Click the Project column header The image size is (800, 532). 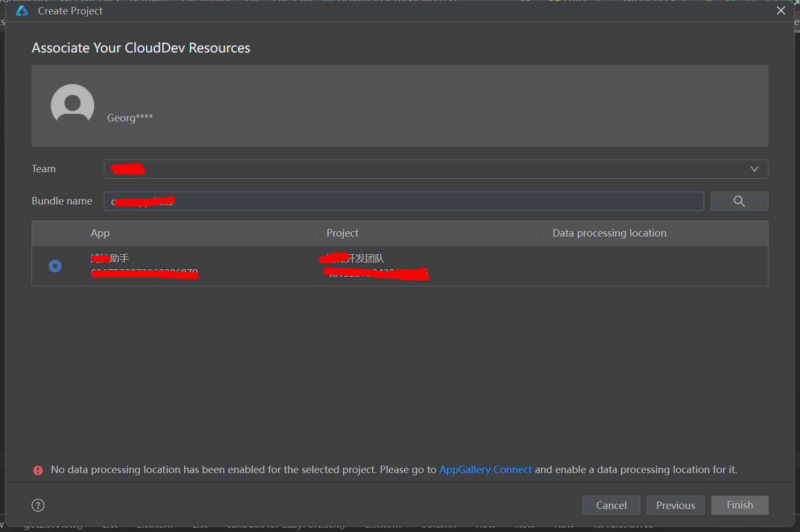click(342, 233)
